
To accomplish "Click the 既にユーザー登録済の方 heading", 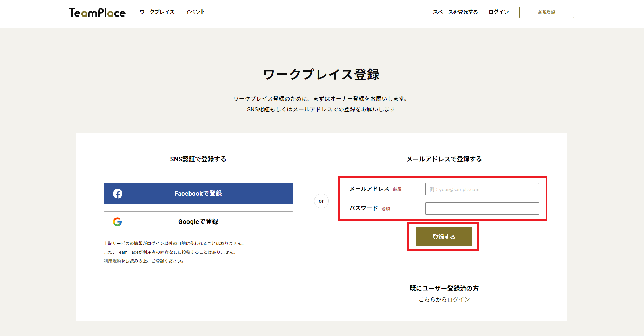I will 444,289.
